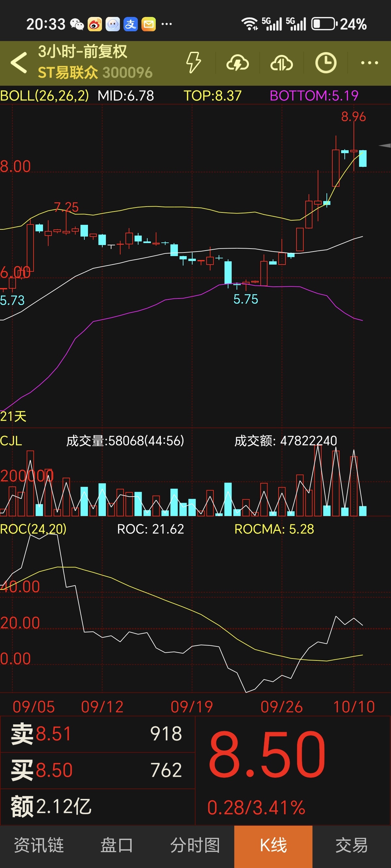The image size is (391, 868).
Task: Tap the Weibo notification icon
Action: click(95, 24)
